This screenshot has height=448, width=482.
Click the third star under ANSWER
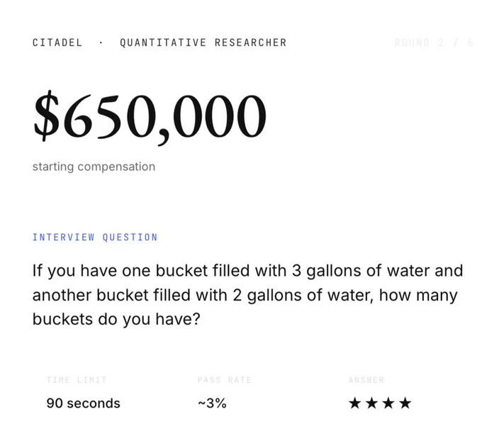click(388, 403)
